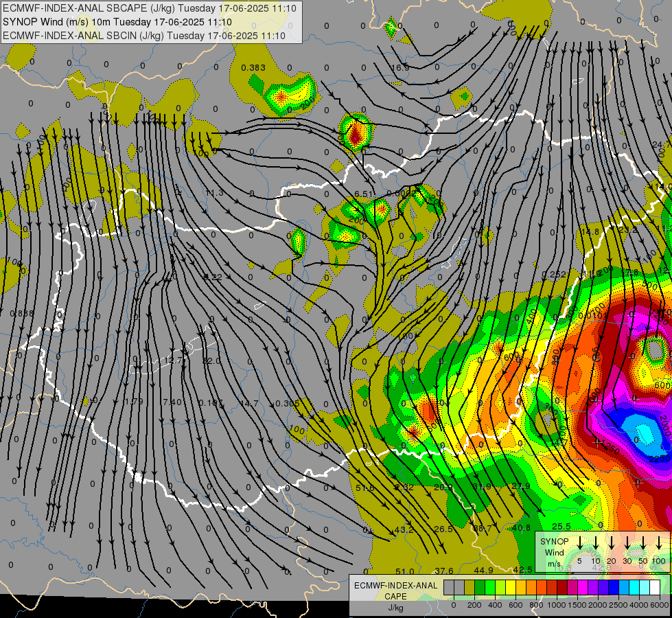Screen dimensions: 672x618
Task: Click the '40.8' value on the map
Action: pyautogui.click(x=521, y=527)
